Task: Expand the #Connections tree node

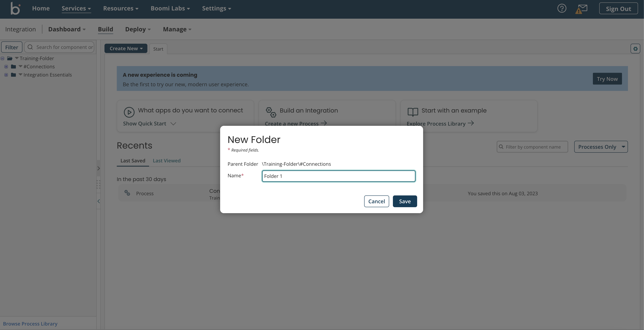Action: coord(6,66)
